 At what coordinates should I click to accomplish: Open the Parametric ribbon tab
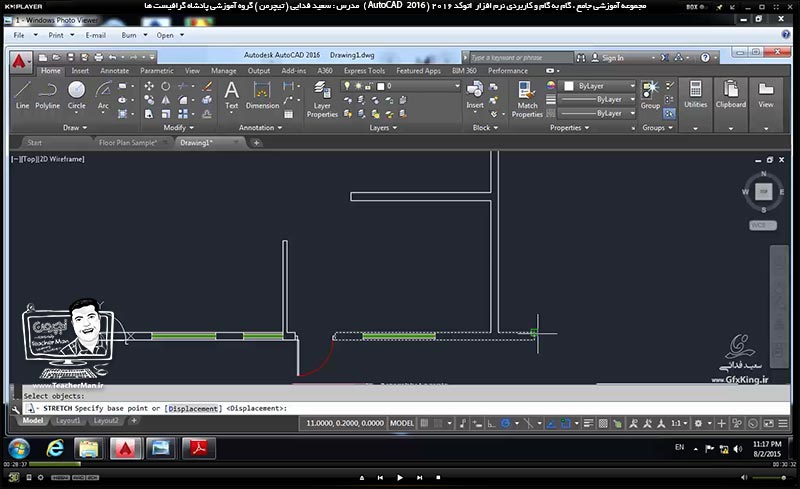(157, 71)
